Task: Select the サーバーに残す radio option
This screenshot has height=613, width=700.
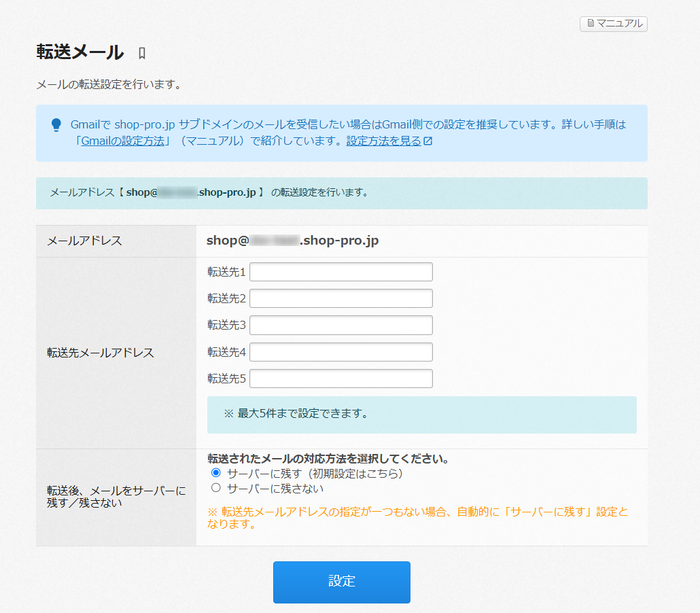Action: [x=216, y=473]
